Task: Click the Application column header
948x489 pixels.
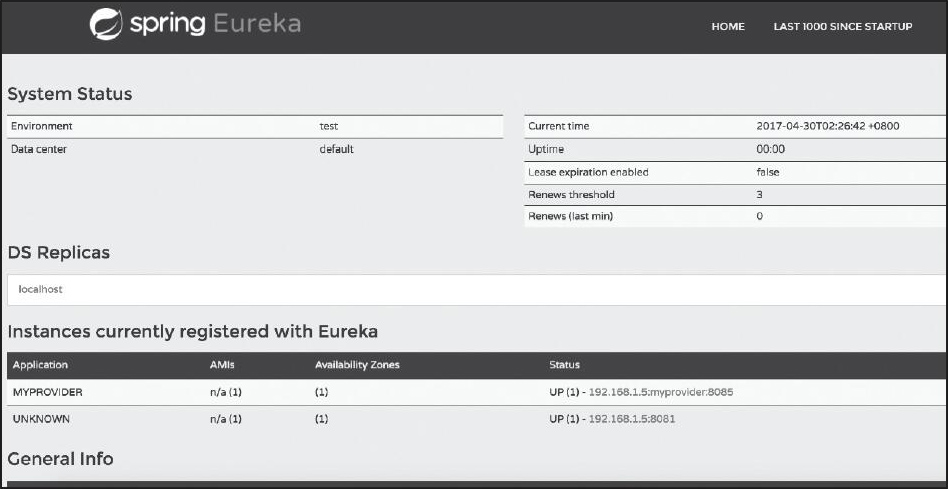Action: 40,365
